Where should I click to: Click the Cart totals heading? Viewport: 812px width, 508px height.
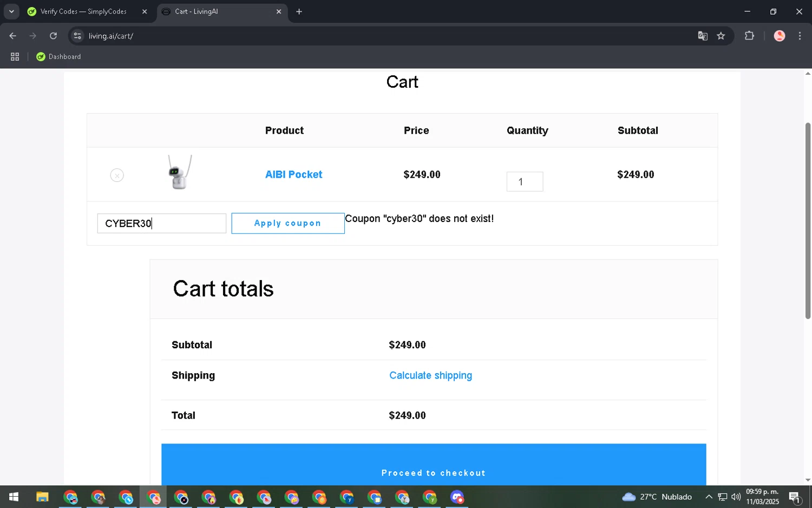coord(223,289)
